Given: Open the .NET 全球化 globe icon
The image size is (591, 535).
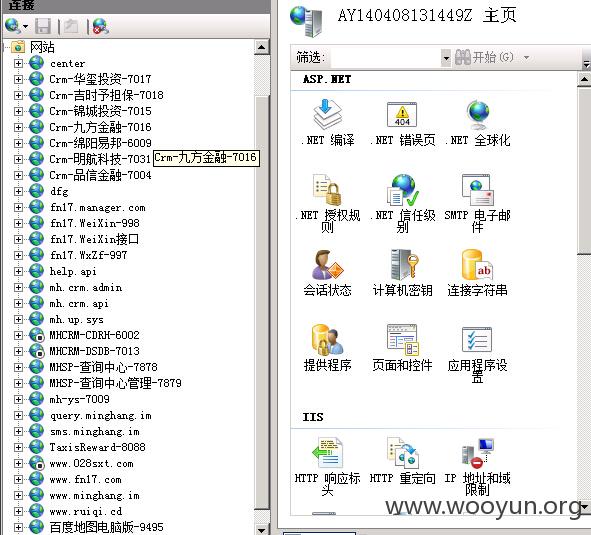Looking at the screenshot, I should click(477, 114).
